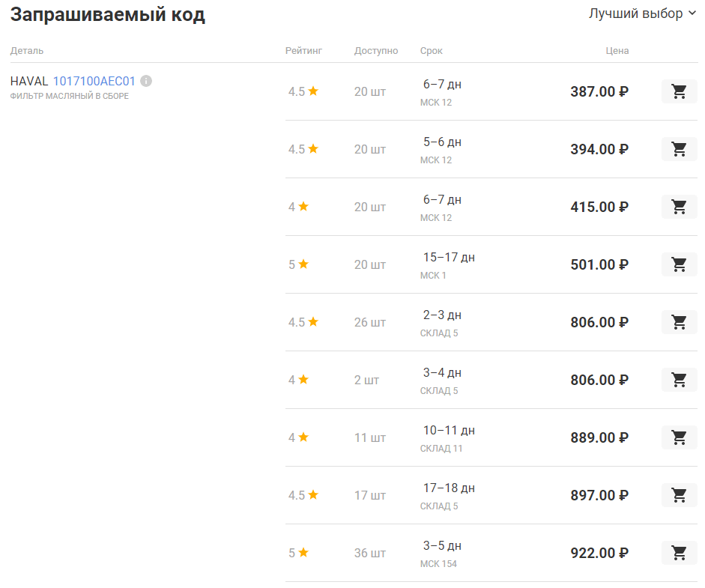Viewport: 705px width, 588px height.
Task: Select the 2–3 дн delivery term row
Action: point(442,315)
